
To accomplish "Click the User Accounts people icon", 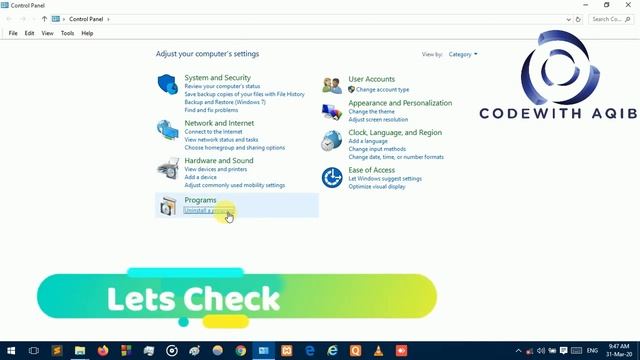I will pyautogui.click(x=332, y=86).
